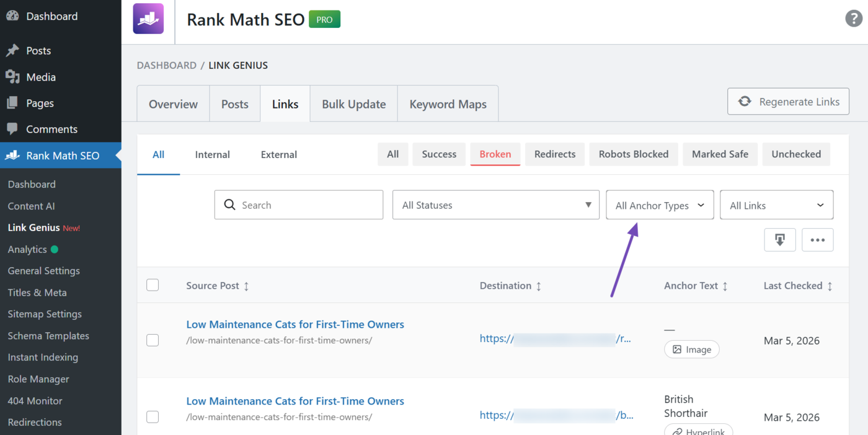The image size is (868, 435).
Task: Open the All Statuses dropdown
Action: 496,205
